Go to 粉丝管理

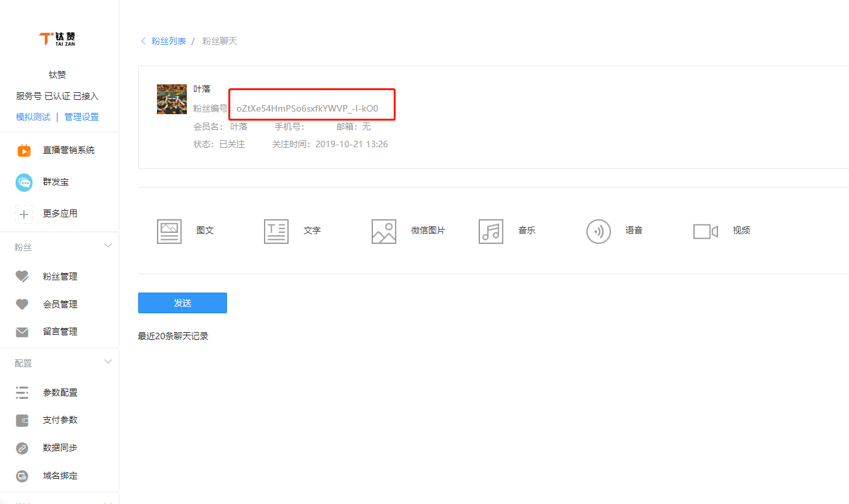59,276
